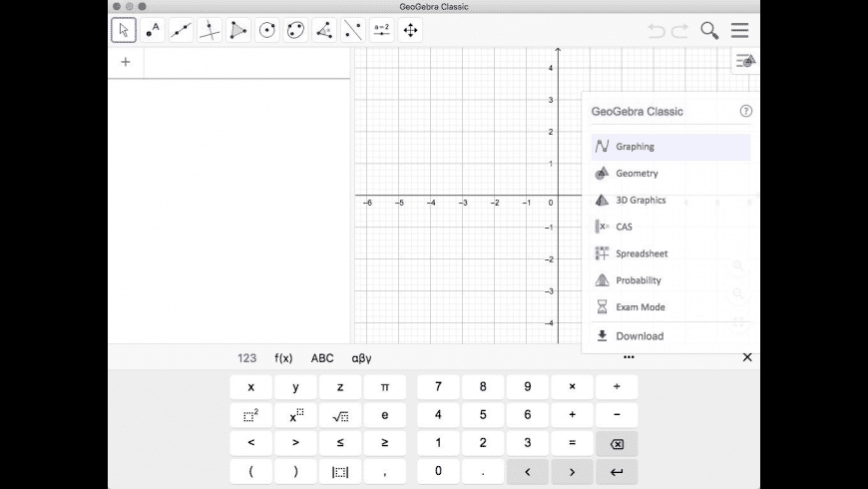The image size is (868, 489).
Task: Tap the greater-than-or-equal key
Action: tap(385, 443)
